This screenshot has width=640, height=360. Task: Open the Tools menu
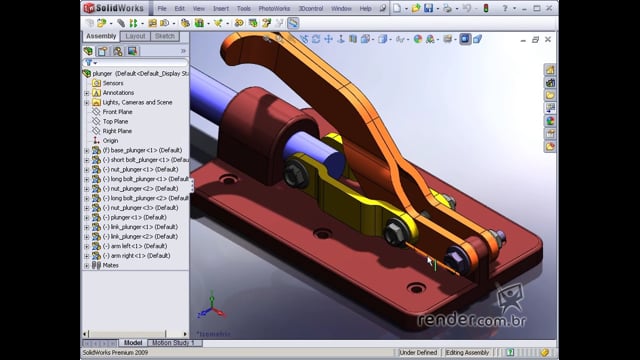click(244, 8)
